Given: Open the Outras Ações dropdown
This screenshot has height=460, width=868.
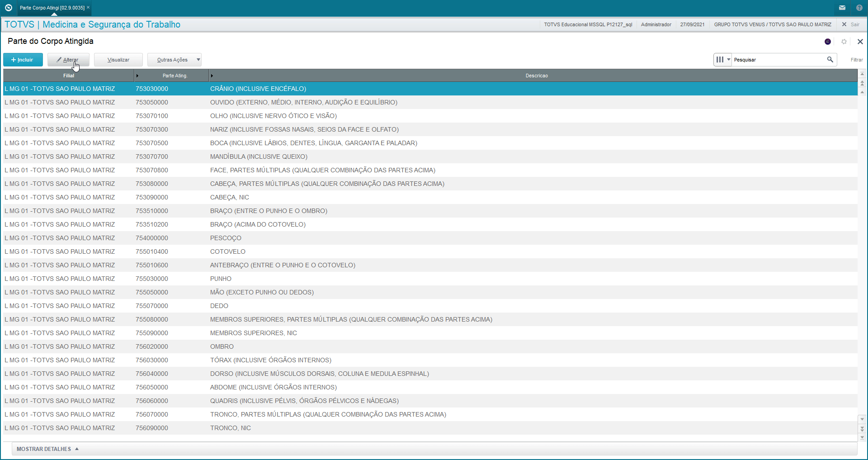Looking at the screenshot, I should pos(175,60).
